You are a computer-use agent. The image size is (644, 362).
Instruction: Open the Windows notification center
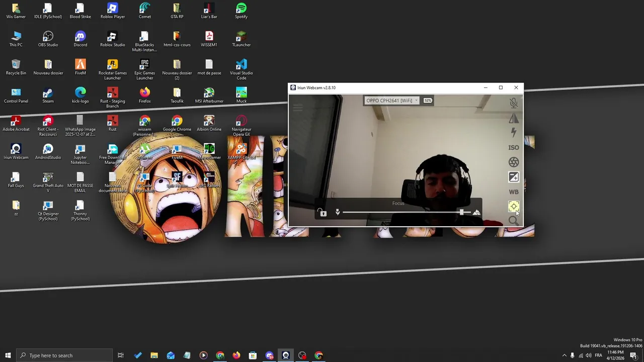pos(633,355)
